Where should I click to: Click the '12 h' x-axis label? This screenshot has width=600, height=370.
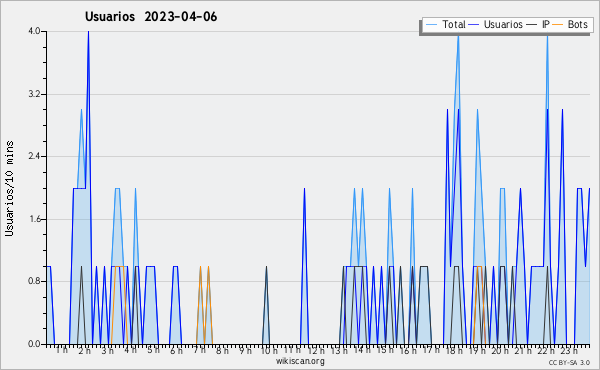pos(316,351)
